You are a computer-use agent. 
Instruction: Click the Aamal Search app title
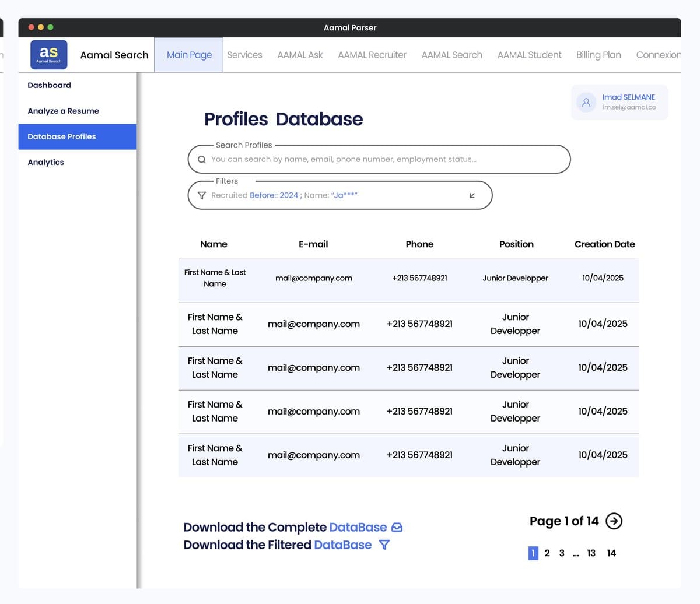(114, 55)
